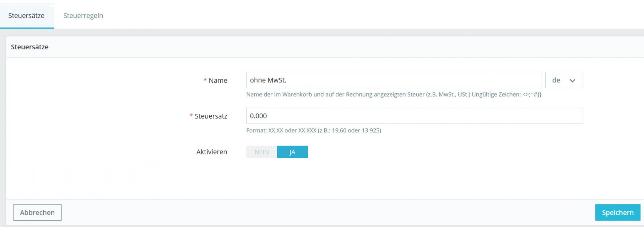Image resolution: width=644 pixels, height=227 pixels.
Task: Focus the Steuersatz field showing 0.000
Action: click(x=415, y=116)
